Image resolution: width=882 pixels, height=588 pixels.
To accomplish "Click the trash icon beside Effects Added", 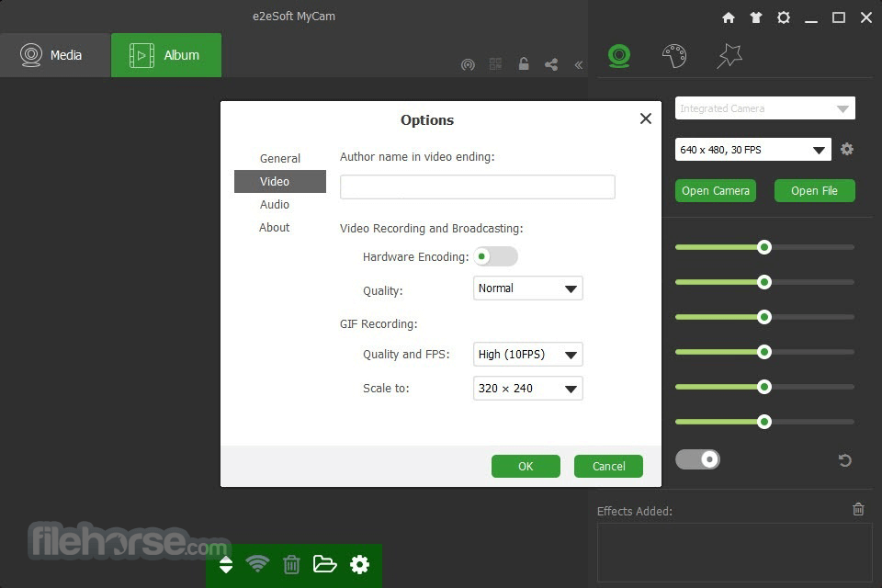I will (858, 509).
